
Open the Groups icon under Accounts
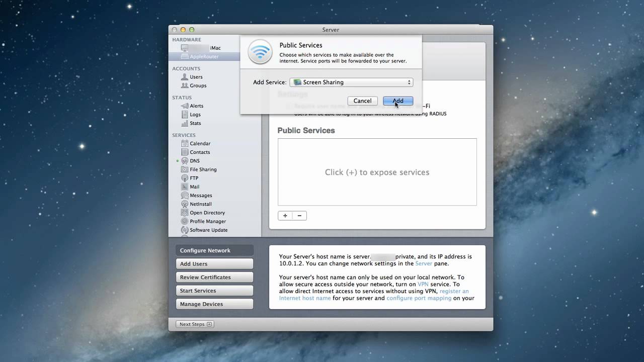coord(185,85)
